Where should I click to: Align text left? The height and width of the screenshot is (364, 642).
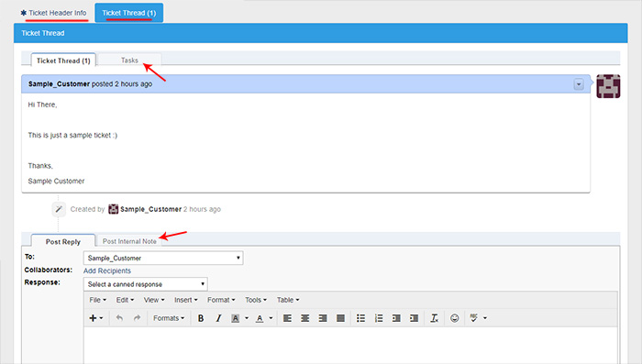tap(287, 318)
